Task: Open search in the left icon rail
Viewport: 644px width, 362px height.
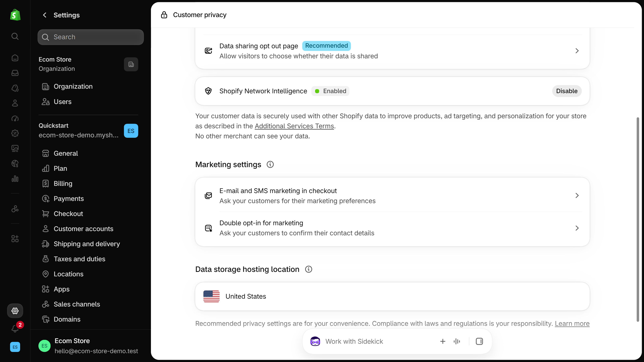Action: 15,36
